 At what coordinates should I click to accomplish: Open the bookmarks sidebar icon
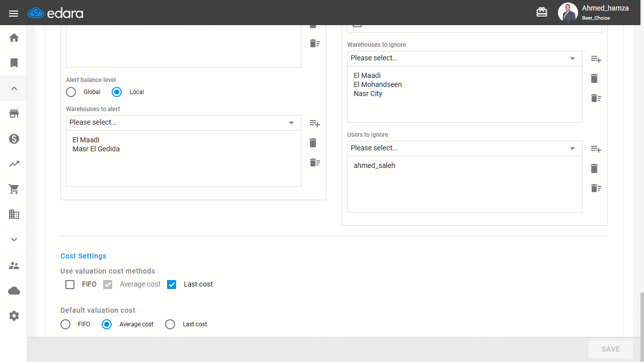14,63
